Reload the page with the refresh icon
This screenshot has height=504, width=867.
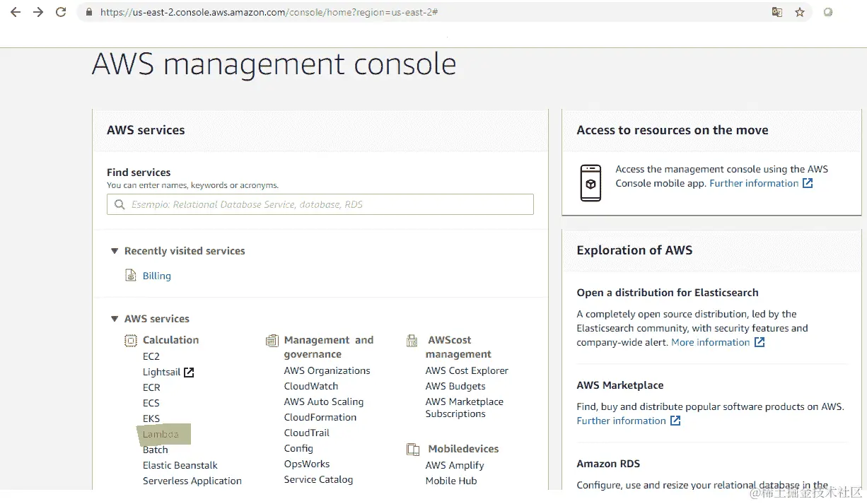click(x=61, y=12)
